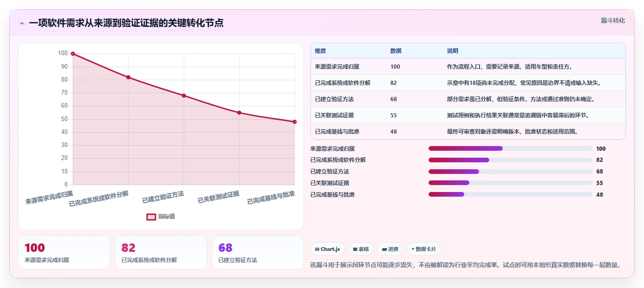Click the 来源需求完成归属 progress bar
Image resolution: width=644 pixels, height=288 pixels.
(511, 148)
